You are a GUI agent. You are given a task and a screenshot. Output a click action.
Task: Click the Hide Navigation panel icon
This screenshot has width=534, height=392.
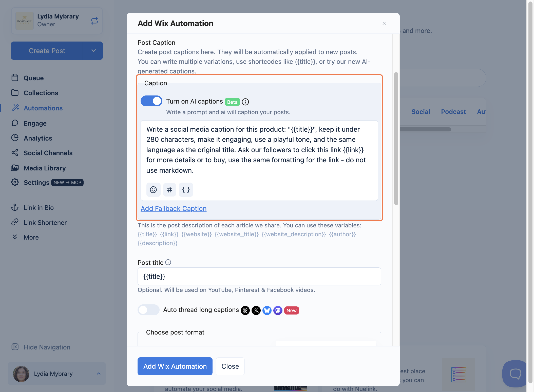[x=15, y=347]
